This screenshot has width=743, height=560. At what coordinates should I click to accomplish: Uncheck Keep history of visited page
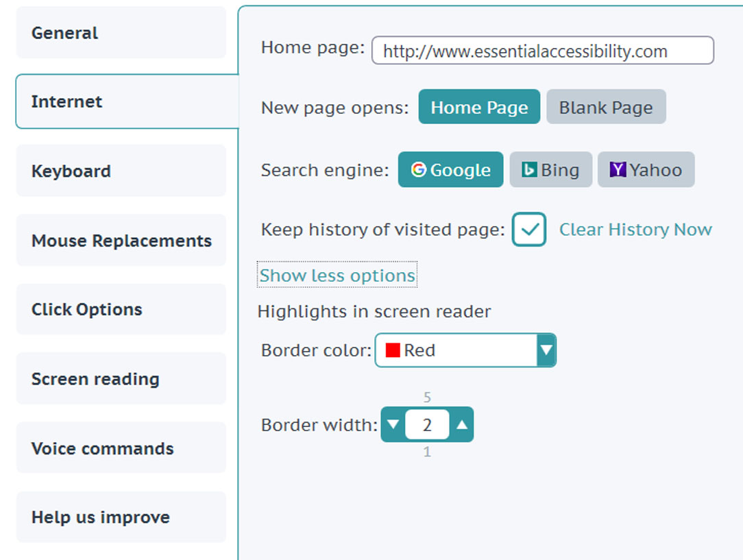tap(529, 230)
